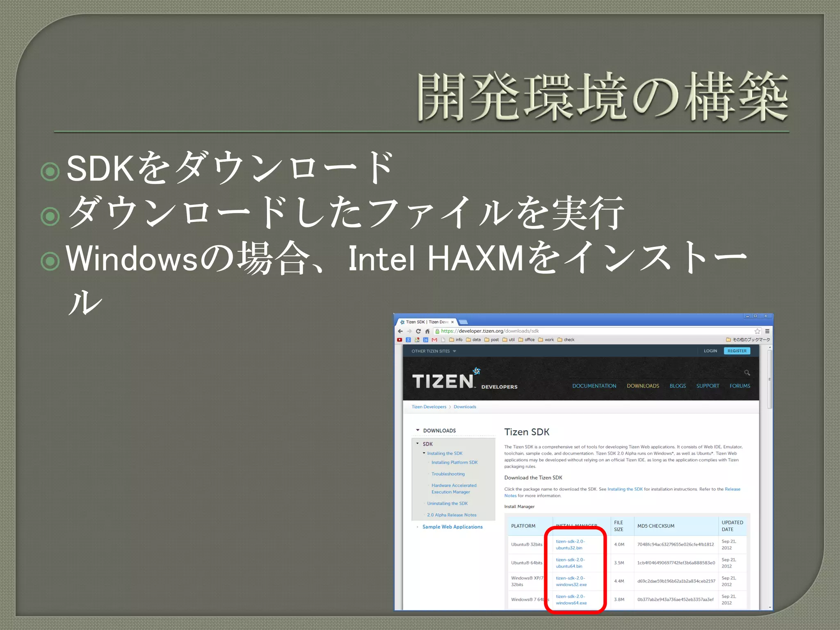This screenshot has width=840, height=630.
Task: Click the Tizen Developers breadcrumb
Action: pos(429,407)
